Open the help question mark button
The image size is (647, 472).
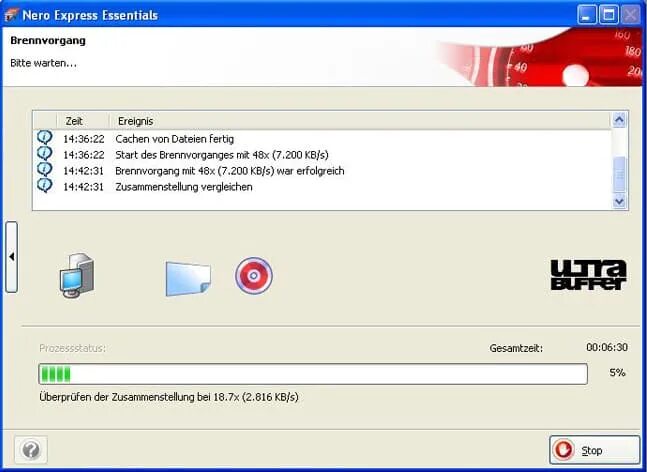(31, 450)
